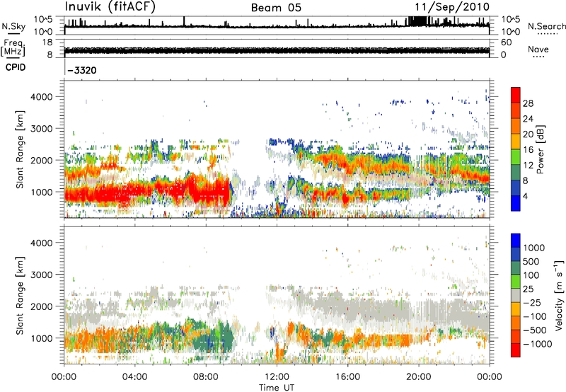Click the 'N.Search' legend label
Viewport: 566px width, 392px height.
click(x=547, y=26)
